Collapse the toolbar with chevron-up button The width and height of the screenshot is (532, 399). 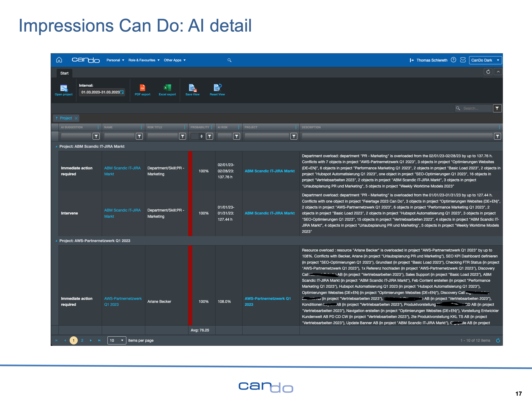498,72
